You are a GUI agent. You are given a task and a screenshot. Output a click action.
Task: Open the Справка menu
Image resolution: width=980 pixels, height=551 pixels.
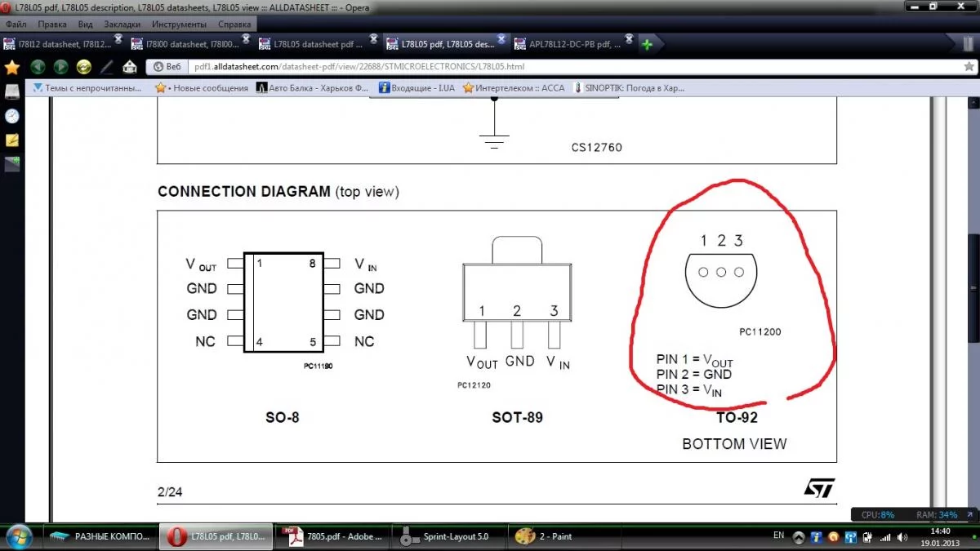[x=234, y=24]
